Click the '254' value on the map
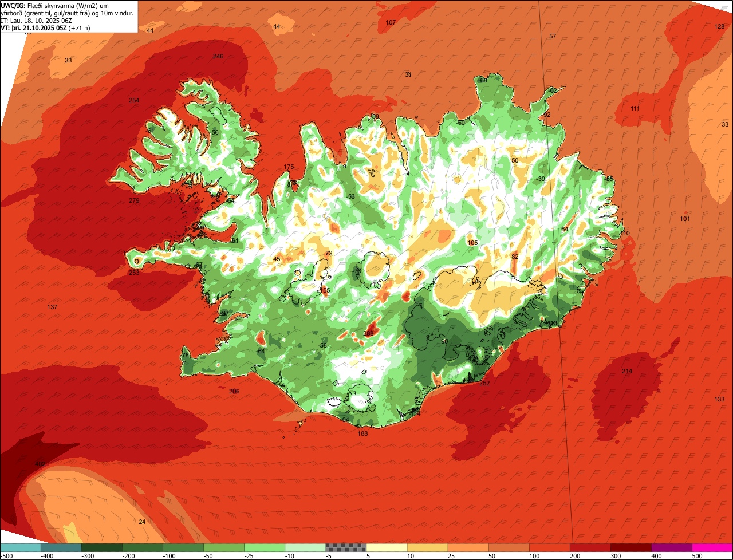The image size is (733, 560). click(x=134, y=101)
